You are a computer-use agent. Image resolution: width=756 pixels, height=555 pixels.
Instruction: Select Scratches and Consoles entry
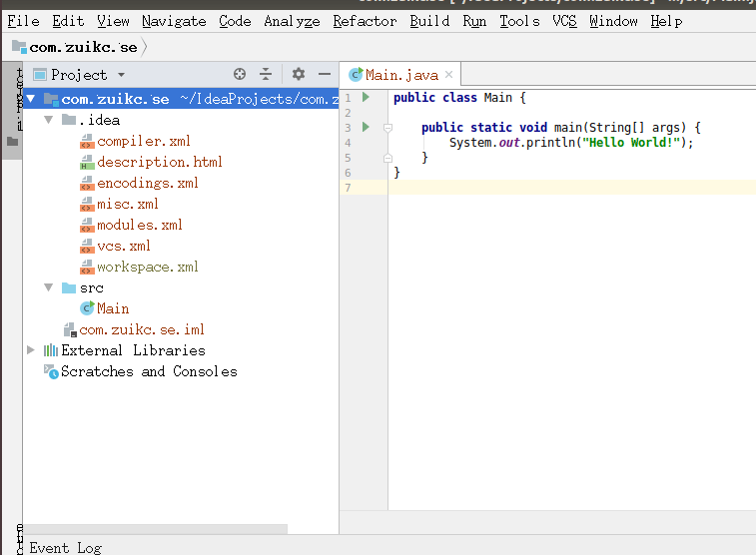coord(149,371)
